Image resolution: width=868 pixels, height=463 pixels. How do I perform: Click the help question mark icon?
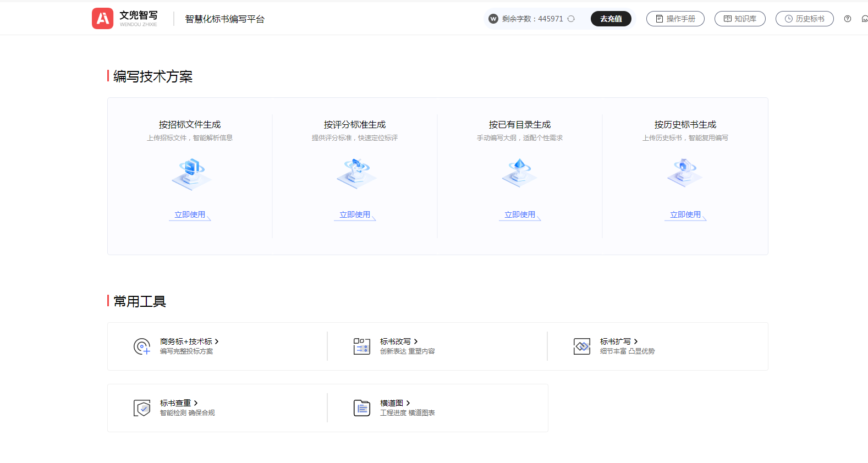pyautogui.click(x=848, y=19)
